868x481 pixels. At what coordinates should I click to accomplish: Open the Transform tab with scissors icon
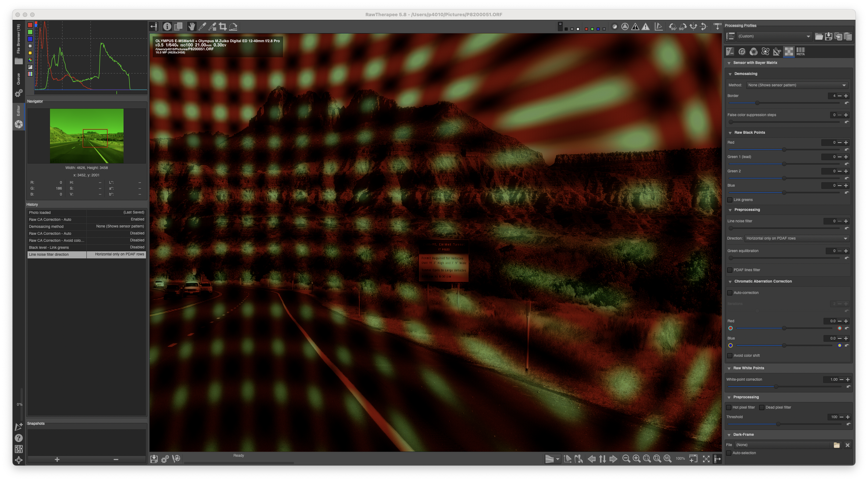[777, 52]
